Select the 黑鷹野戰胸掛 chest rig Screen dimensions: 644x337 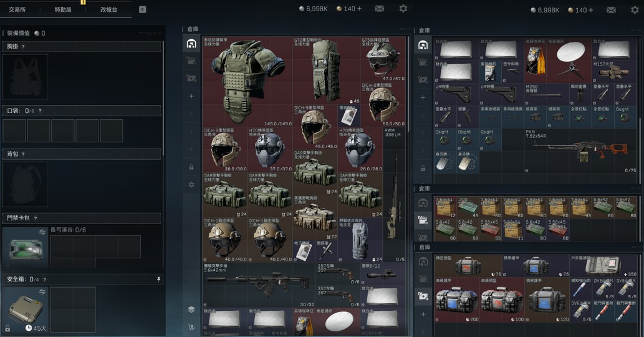(x=315, y=217)
